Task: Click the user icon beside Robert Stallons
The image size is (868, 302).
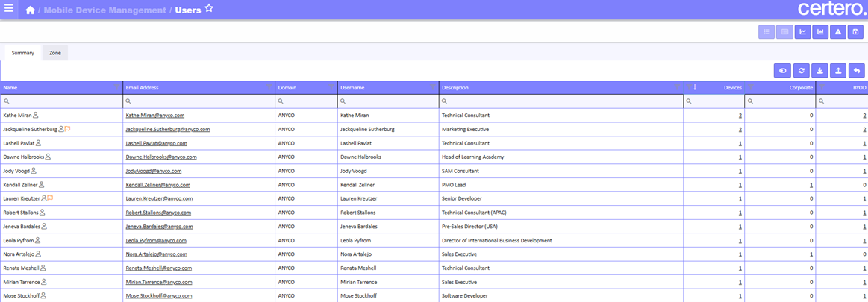Action: 42,212
